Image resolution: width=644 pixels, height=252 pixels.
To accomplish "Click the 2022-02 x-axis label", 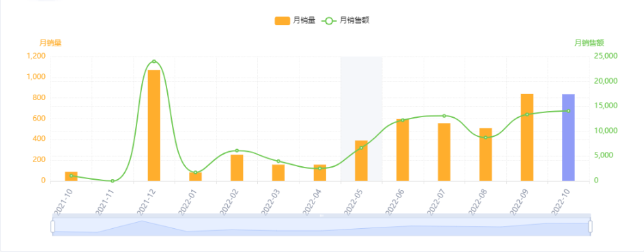I will [229, 202].
